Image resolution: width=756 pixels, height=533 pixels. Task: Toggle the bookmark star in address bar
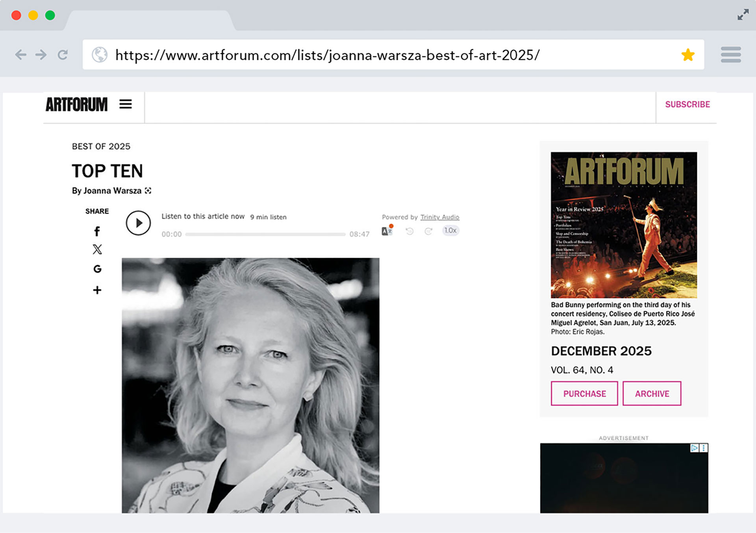point(688,55)
